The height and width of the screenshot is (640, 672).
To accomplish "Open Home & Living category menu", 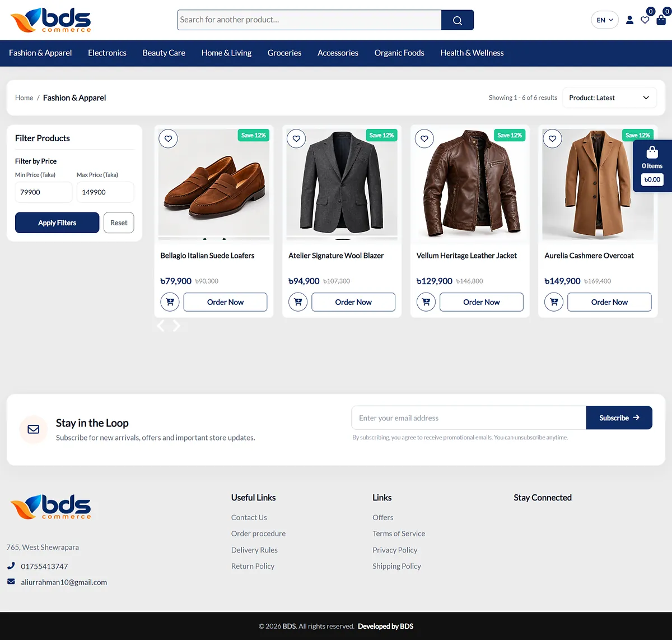I will click(x=226, y=53).
